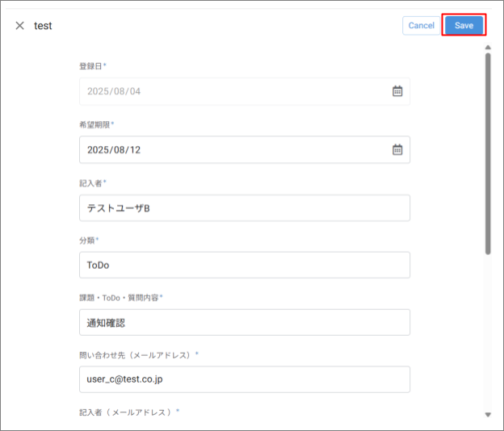504x431 pixels.
Task: Click the email field user_c@test.co.jp
Action: click(245, 379)
